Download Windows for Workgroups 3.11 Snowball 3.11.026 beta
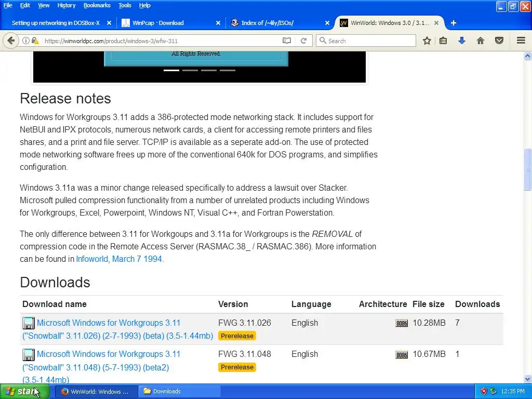This screenshot has height=399, width=532. [118, 329]
